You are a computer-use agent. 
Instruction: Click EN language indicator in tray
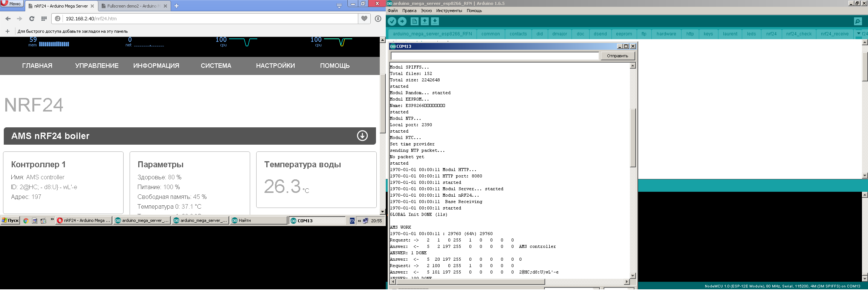coord(352,221)
